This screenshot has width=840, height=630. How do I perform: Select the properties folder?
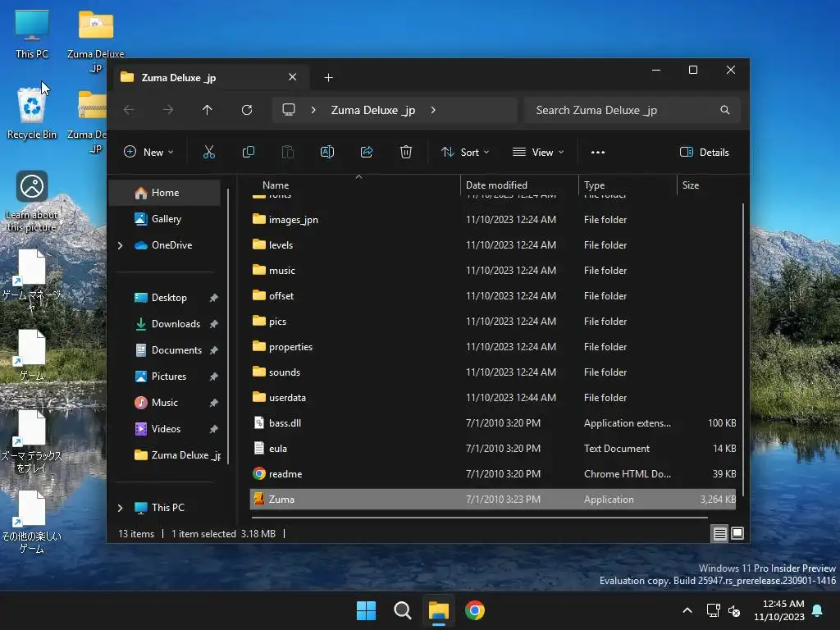493,347
